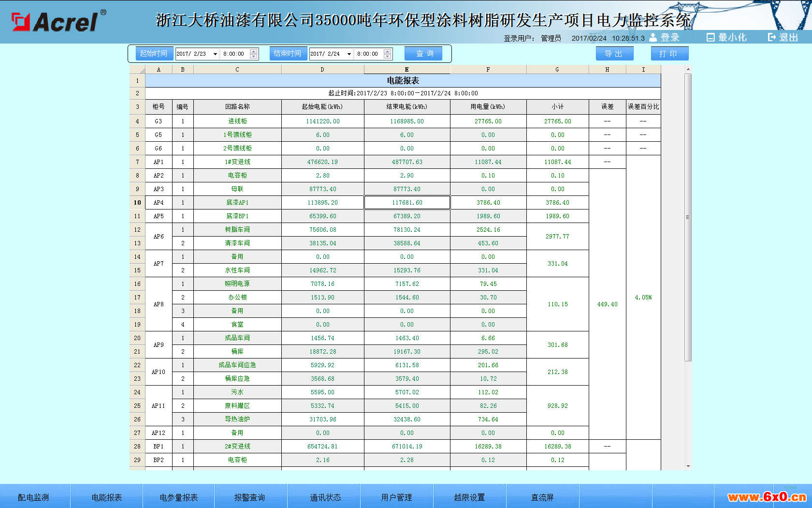Click the 误差百分比 column heading

pos(643,107)
